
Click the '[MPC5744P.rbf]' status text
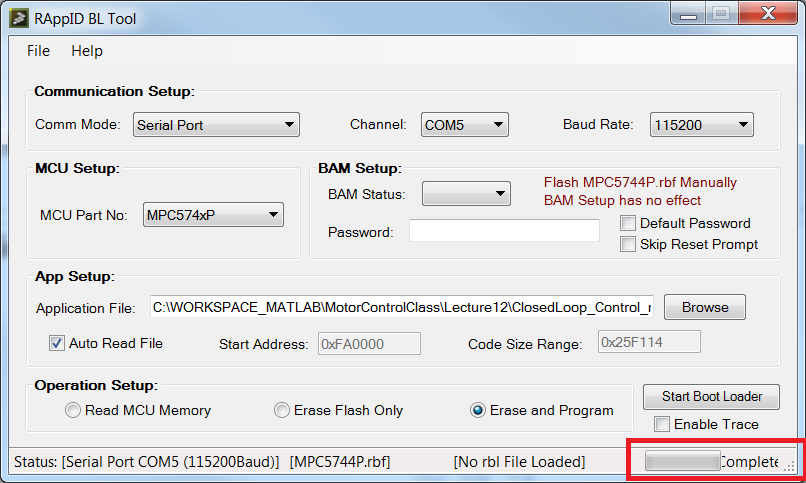pyautogui.click(x=340, y=462)
